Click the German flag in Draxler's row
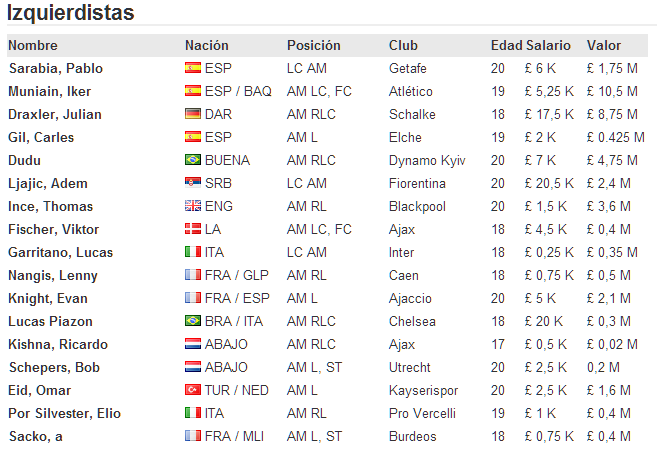Screen dimensions: 668x454 [x=193, y=114]
